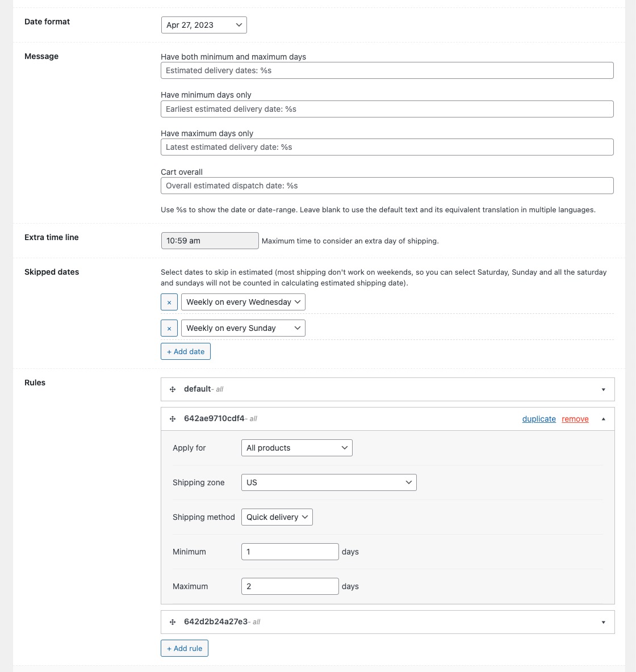This screenshot has width=636, height=672.
Task: Click drag handle of rule 642d2b24a27e3
Action: [x=173, y=622]
